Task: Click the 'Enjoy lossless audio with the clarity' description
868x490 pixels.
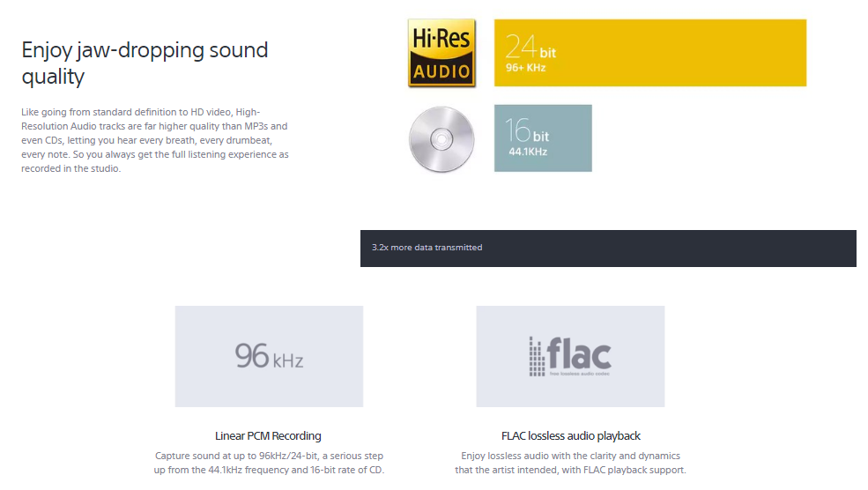Action: click(570, 463)
